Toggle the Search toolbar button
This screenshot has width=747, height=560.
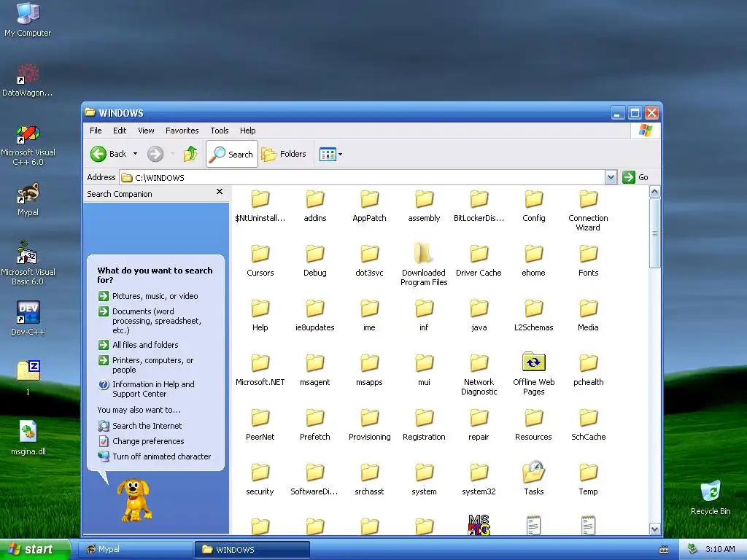[232, 154]
